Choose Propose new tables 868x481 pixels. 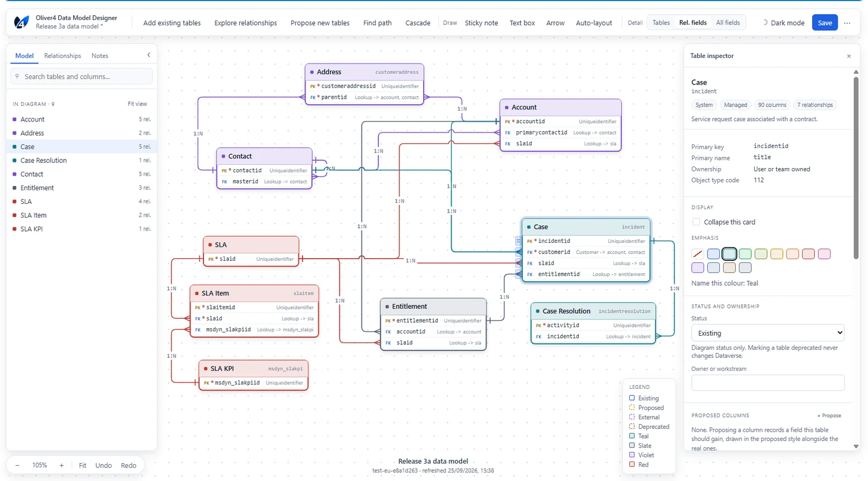click(320, 23)
